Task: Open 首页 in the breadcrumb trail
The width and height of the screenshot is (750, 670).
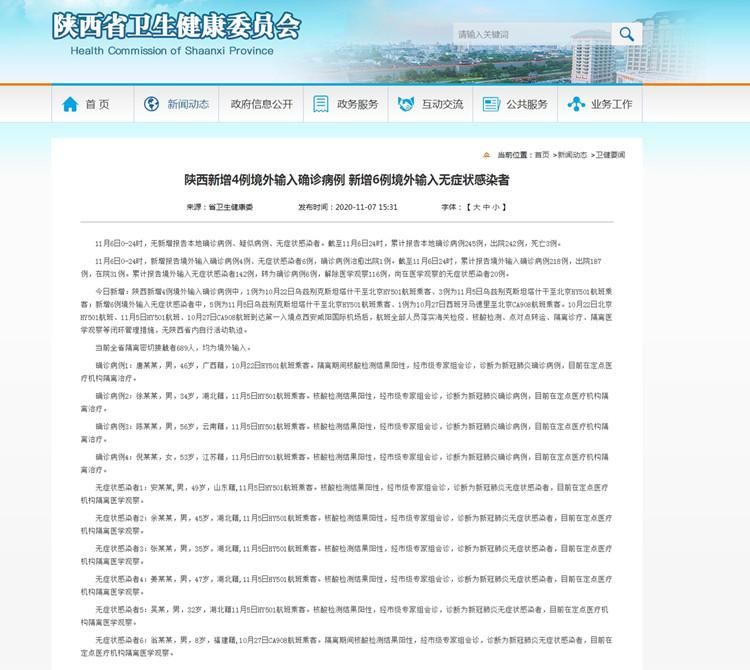Action: tap(542, 155)
